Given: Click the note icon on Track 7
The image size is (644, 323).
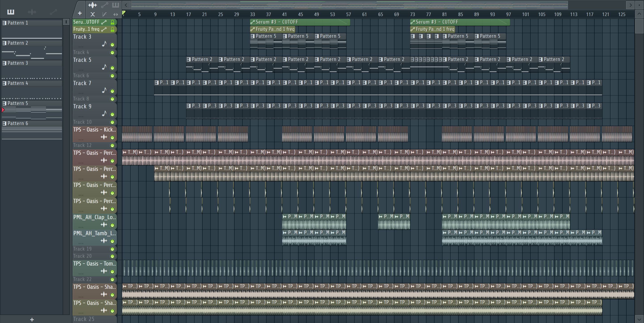Looking at the screenshot, I should pos(104,90).
